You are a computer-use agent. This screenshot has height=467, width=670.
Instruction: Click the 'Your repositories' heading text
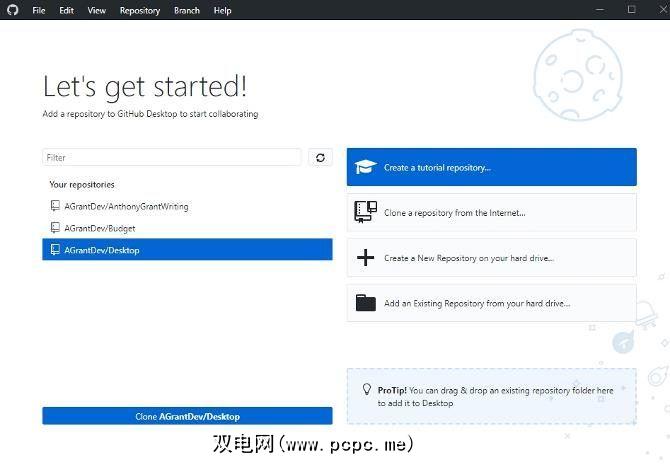click(x=82, y=185)
